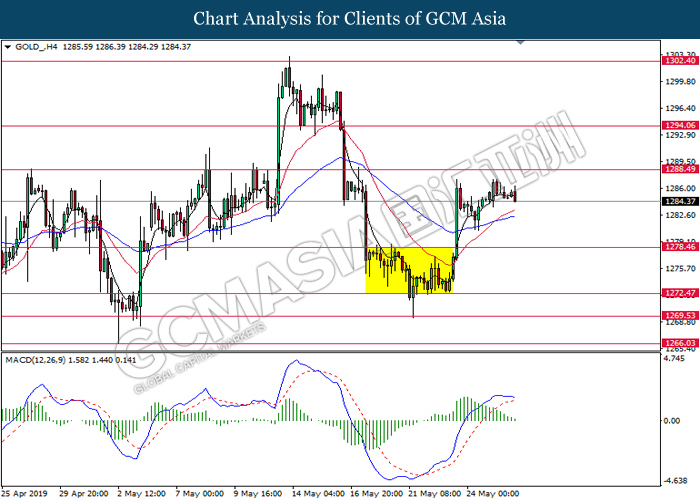Viewport: 700px width, 500px height.
Task: Click the 25 Apr 2019 date label
Action: pyautogui.click(x=25, y=493)
